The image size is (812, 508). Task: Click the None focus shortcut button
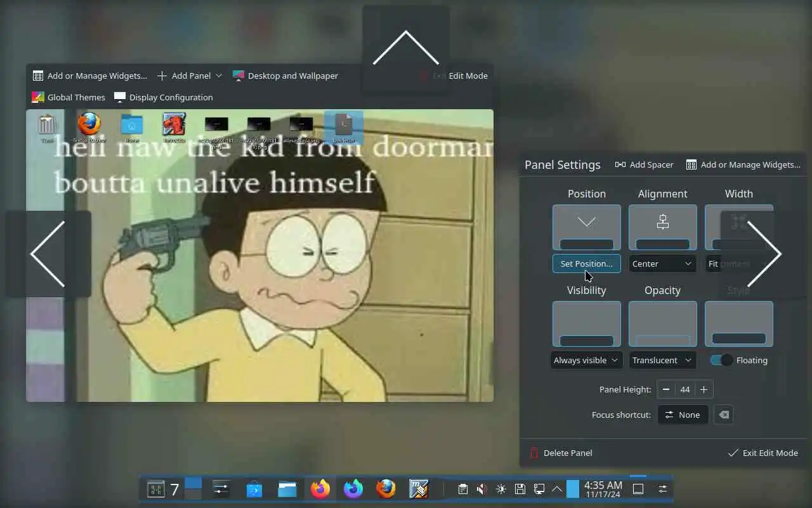click(683, 415)
